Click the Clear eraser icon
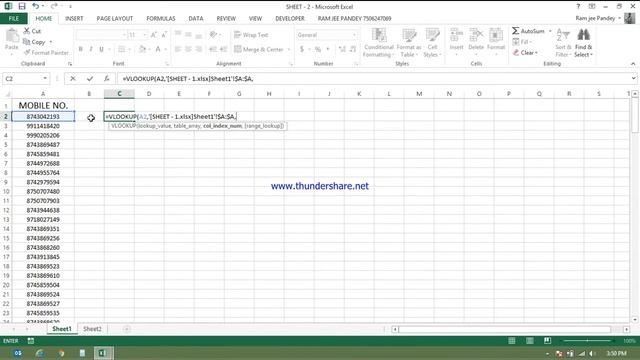 point(516,53)
